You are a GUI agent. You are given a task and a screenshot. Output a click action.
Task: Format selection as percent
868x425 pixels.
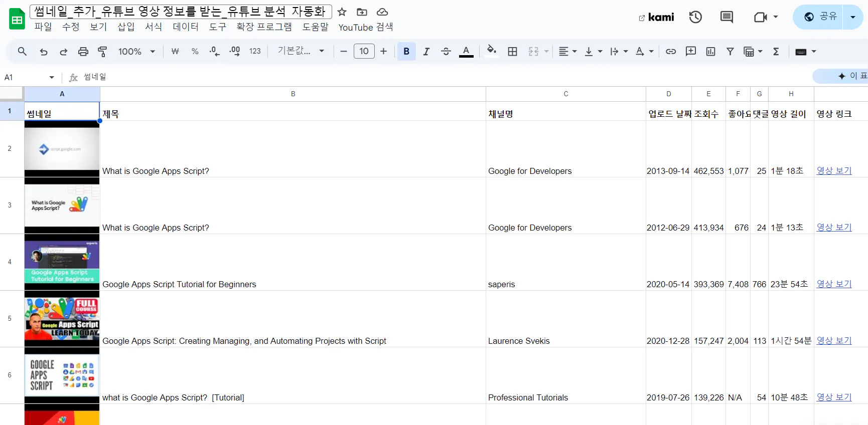point(195,51)
